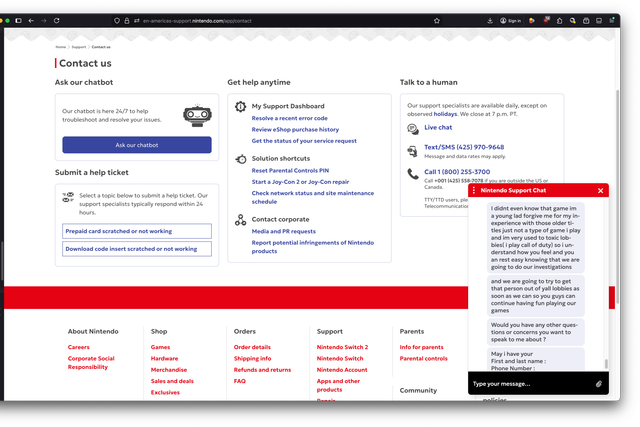Open Reset Parental Controls PIN link

click(x=290, y=171)
